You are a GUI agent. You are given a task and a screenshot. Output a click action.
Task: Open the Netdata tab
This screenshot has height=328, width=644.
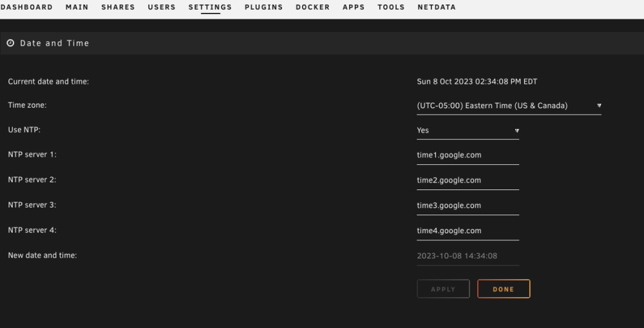point(437,7)
